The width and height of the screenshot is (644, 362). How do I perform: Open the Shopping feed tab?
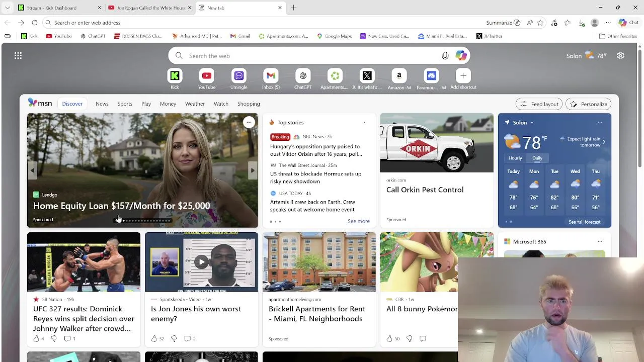pyautogui.click(x=249, y=104)
